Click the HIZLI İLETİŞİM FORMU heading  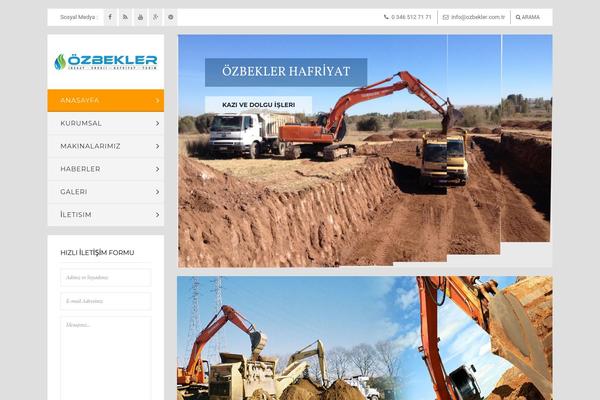97,253
